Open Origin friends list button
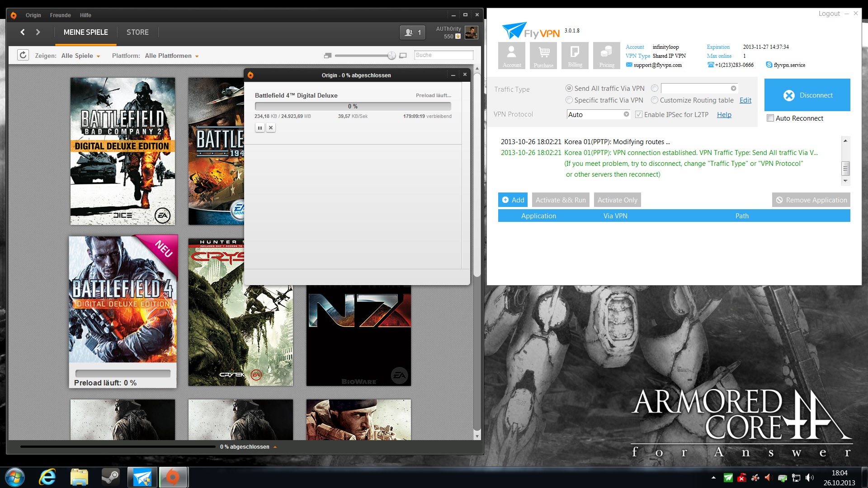This screenshot has width=868, height=488. (412, 33)
